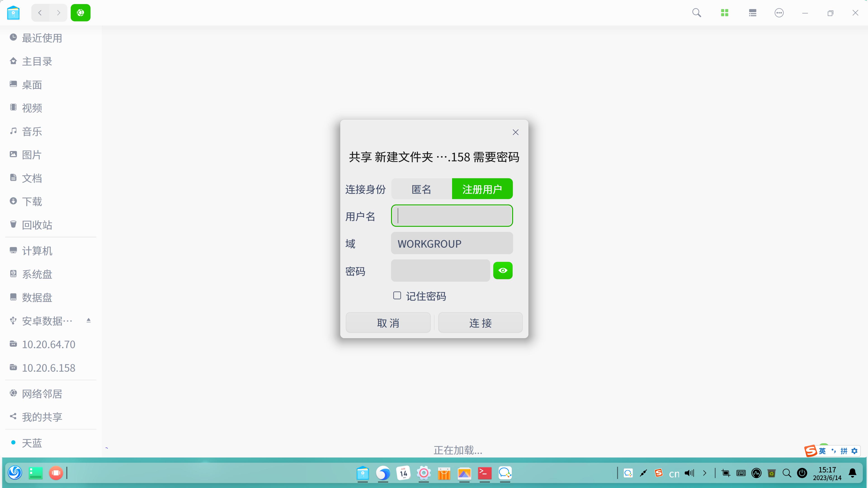Open 主目录 in the sidebar
This screenshot has height=488, width=868.
[x=51, y=61]
